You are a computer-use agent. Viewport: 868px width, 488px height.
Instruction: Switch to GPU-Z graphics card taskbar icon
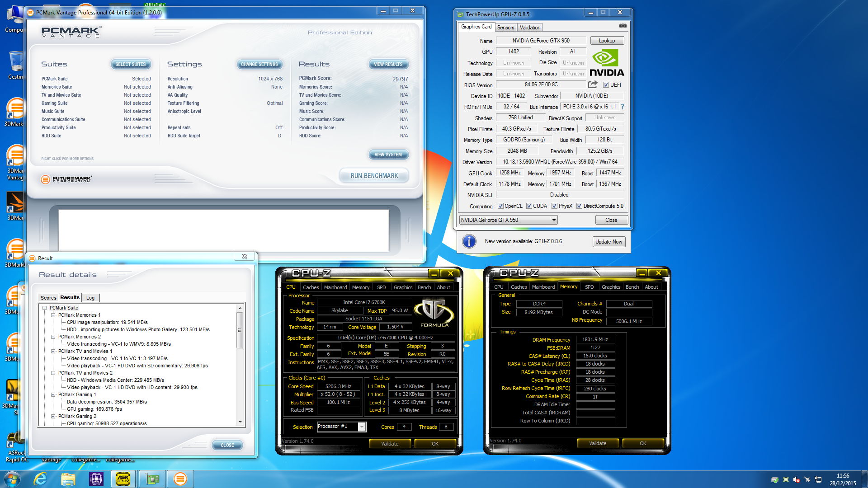coord(152,479)
